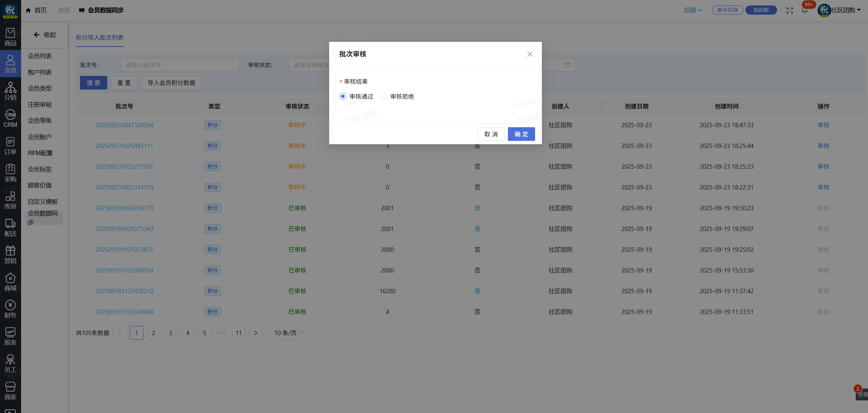Select the 审核拒绝 radio option
The image size is (868, 413).
click(384, 96)
